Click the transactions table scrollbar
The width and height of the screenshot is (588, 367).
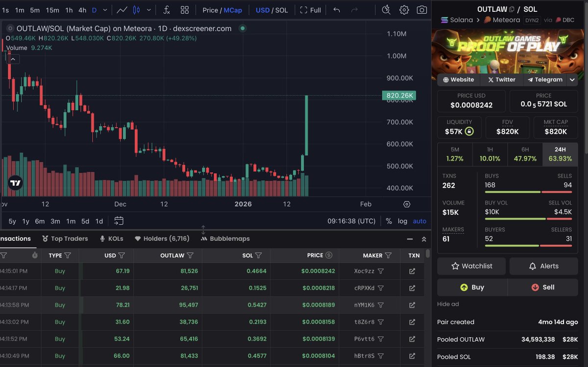point(428,254)
